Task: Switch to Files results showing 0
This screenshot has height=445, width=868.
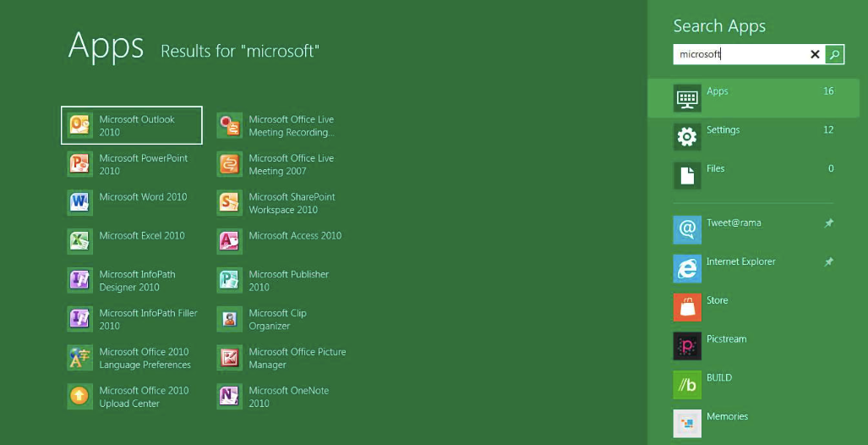Action: (x=753, y=176)
